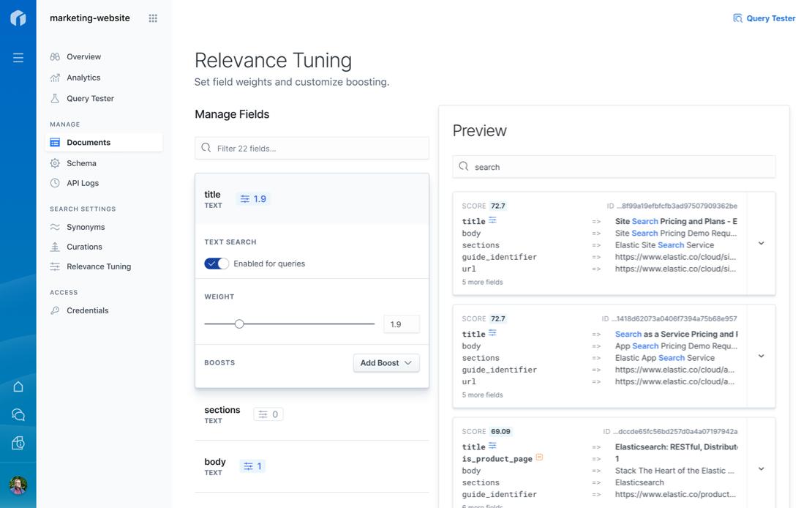This screenshot has height=508, width=812.
Task: Expand the first preview result with score 72.7
Action: [x=762, y=243]
